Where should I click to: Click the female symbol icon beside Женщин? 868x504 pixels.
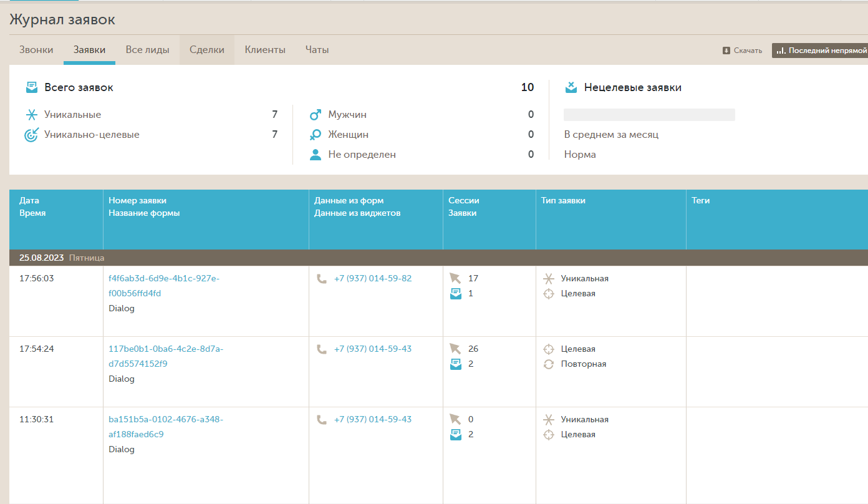pos(316,135)
